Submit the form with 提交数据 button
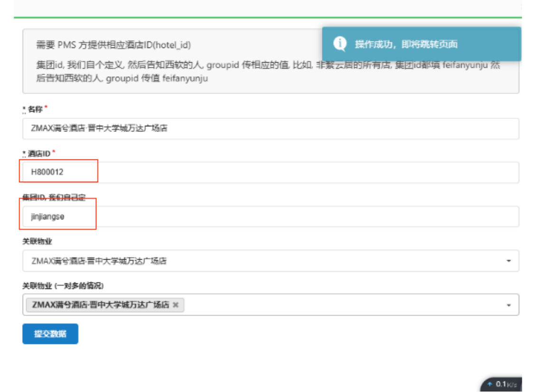The height and width of the screenshot is (392, 547). [x=50, y=334]
